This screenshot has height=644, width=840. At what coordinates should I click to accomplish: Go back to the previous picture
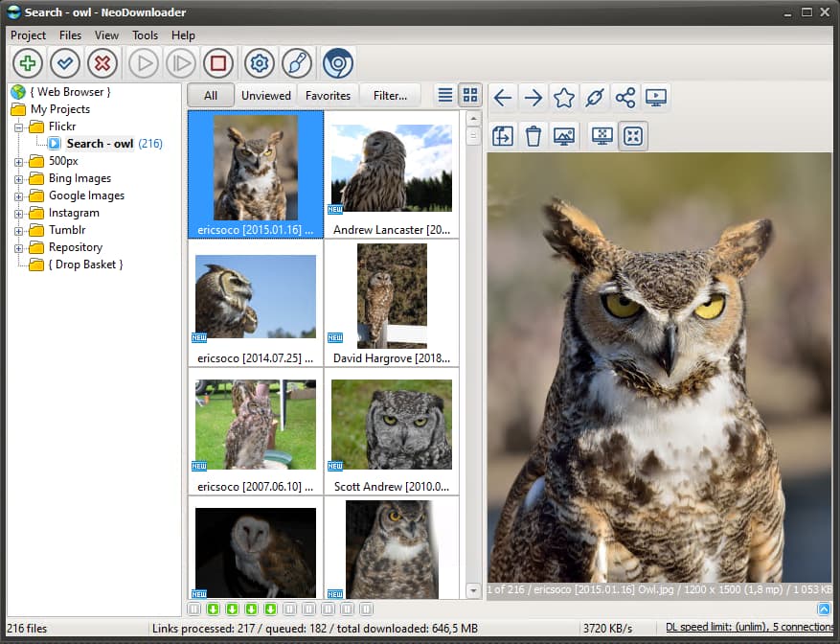click(502, 97)
